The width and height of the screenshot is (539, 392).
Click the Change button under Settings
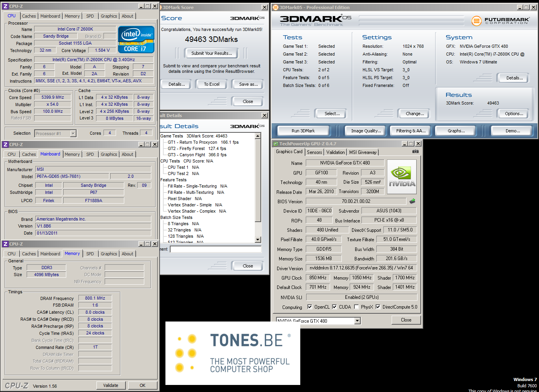(x=415, y=114)
